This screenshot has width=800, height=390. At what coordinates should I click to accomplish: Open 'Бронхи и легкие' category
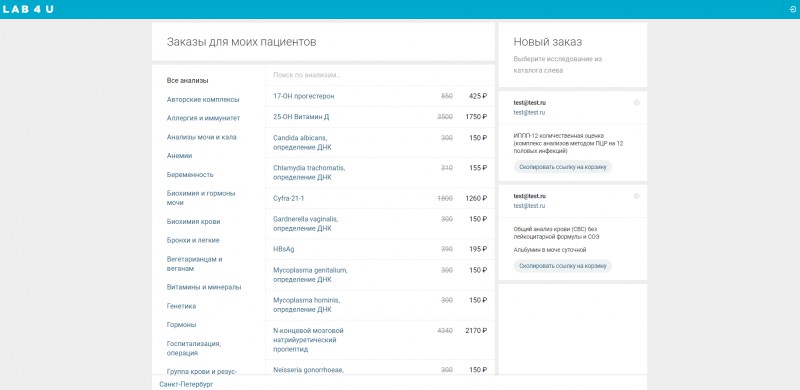(x=193, y=240)
